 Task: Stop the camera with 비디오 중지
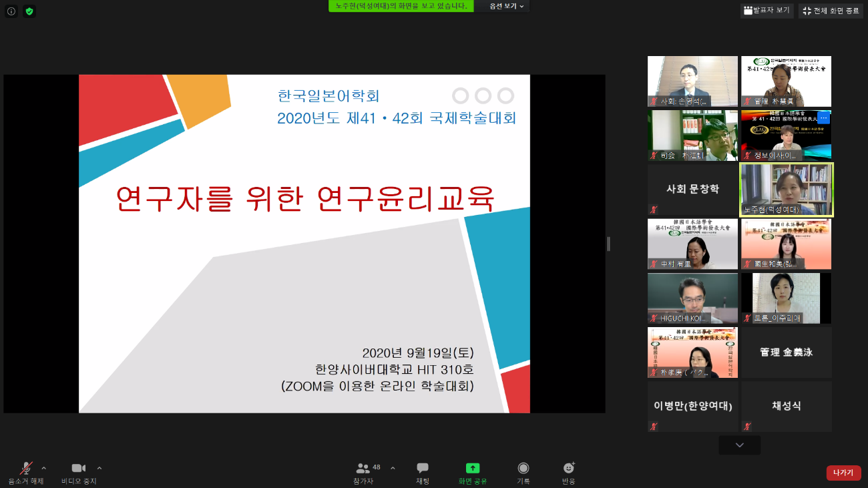tap(79, 473)
